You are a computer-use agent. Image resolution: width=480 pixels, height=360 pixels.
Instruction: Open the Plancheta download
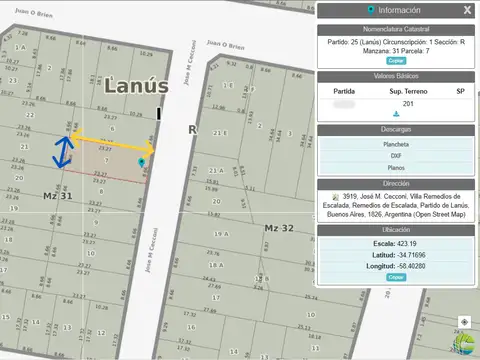tap(396, 144)
